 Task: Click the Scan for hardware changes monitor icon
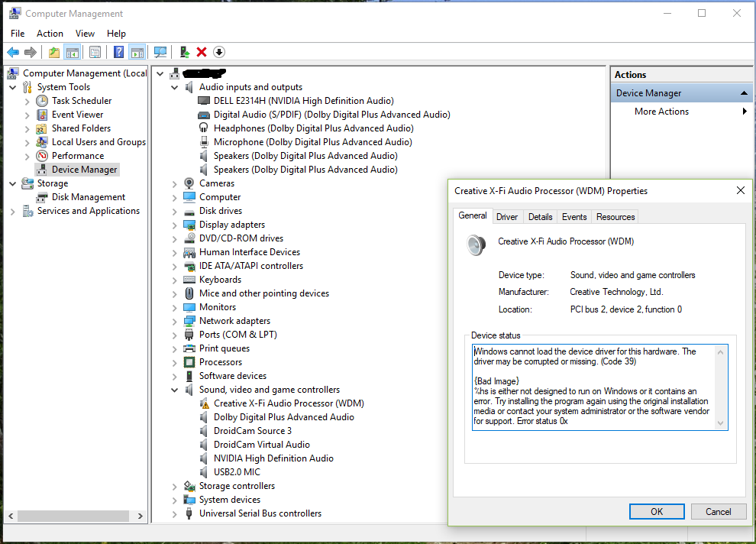pyautogui.click(x=160, y=52)
